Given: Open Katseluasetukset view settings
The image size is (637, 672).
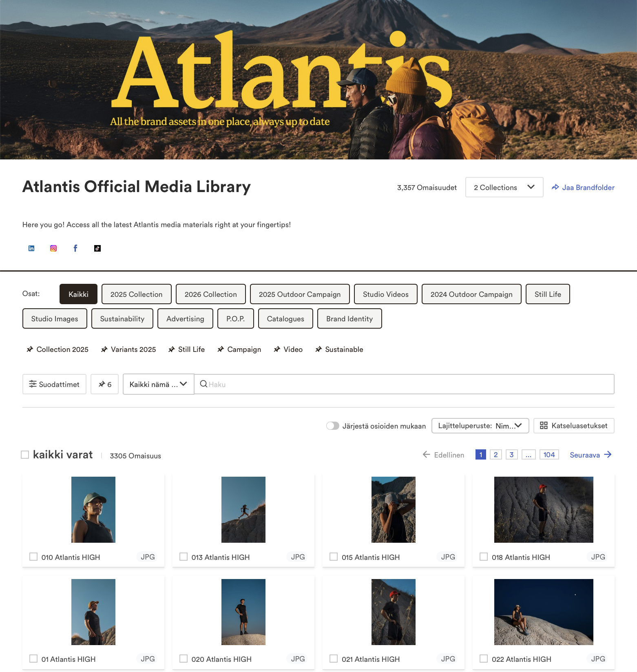Looking at the screenshot, I should pyautogui.click(x=574, y=426).
